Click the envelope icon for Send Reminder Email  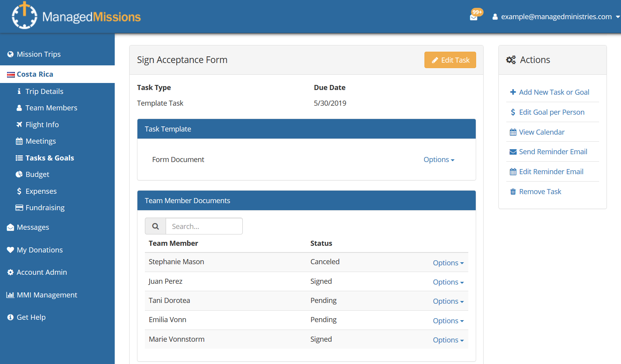tap(513, 152)
